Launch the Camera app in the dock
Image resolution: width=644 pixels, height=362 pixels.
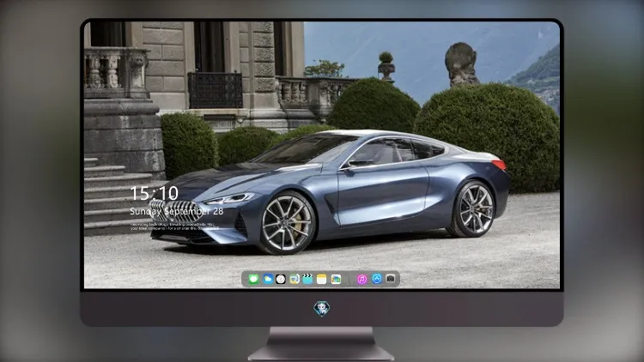coord(391,279)
